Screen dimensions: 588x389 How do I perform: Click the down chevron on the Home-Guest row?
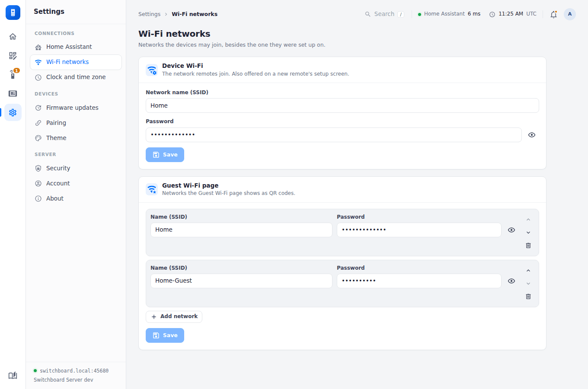(x=528, y=284)
